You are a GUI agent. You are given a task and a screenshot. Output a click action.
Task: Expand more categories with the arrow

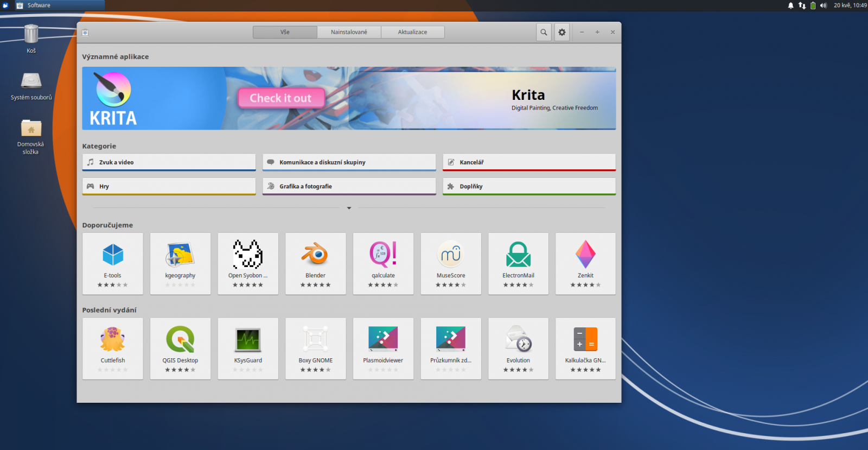349,208
